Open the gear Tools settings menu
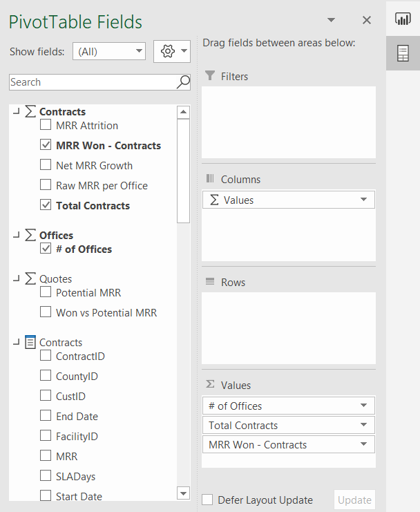This screenshot has height=512, width=420. point(171,51)
